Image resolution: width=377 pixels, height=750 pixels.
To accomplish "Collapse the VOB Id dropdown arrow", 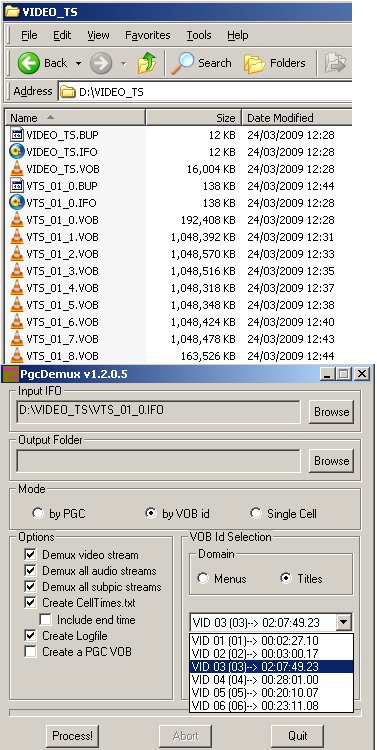I will (x=344, y=623).
